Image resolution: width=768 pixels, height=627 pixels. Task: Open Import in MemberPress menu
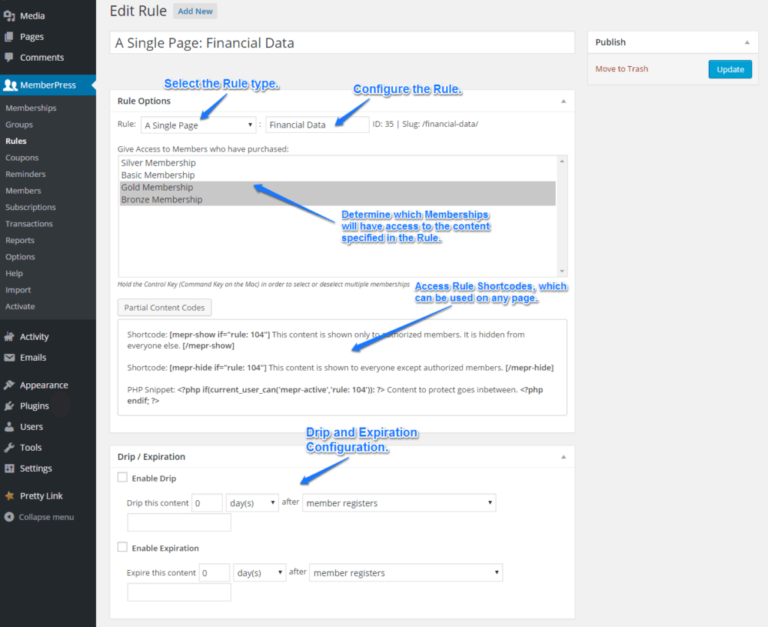pyautogui.click(x=18, y=290)
